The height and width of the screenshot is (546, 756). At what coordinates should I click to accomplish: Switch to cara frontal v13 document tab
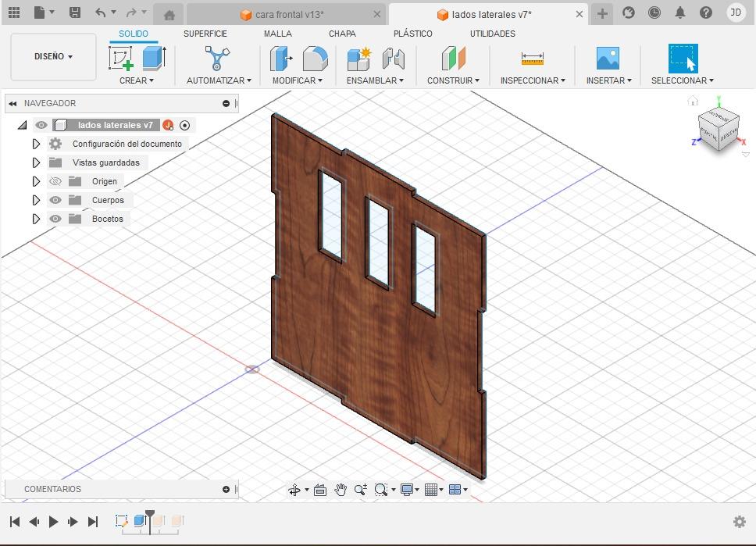289,15
